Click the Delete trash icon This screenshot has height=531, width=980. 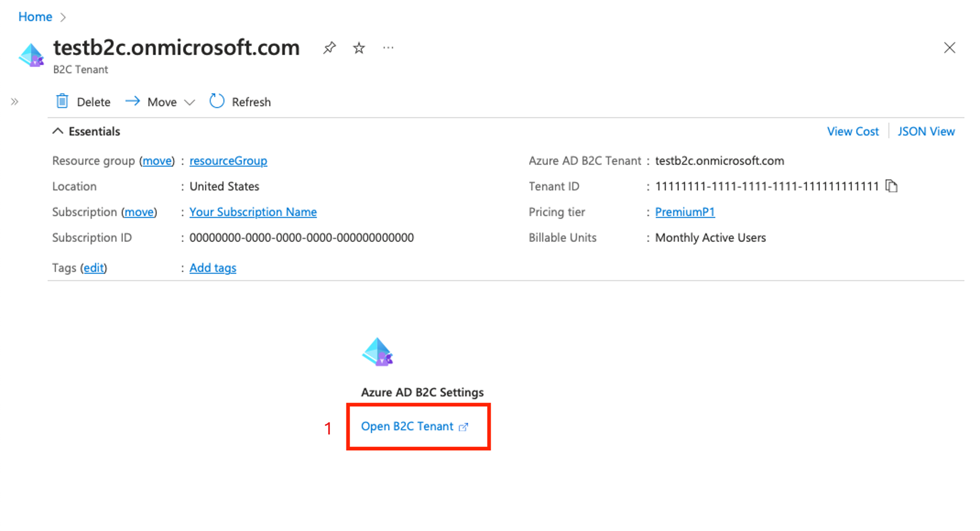(62, 102)
